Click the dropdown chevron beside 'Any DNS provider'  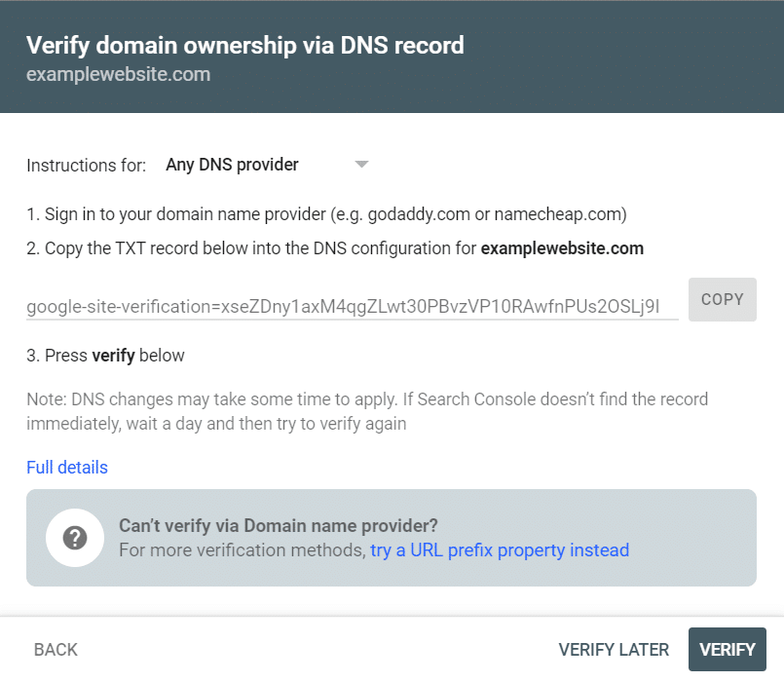click(361, 165)
